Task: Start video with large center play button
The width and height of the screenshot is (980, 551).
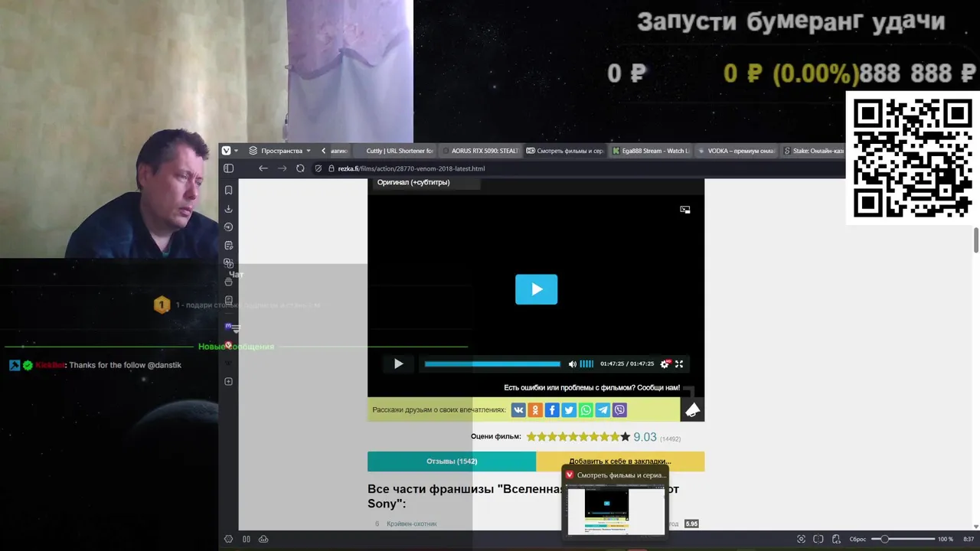Action: 536,289
